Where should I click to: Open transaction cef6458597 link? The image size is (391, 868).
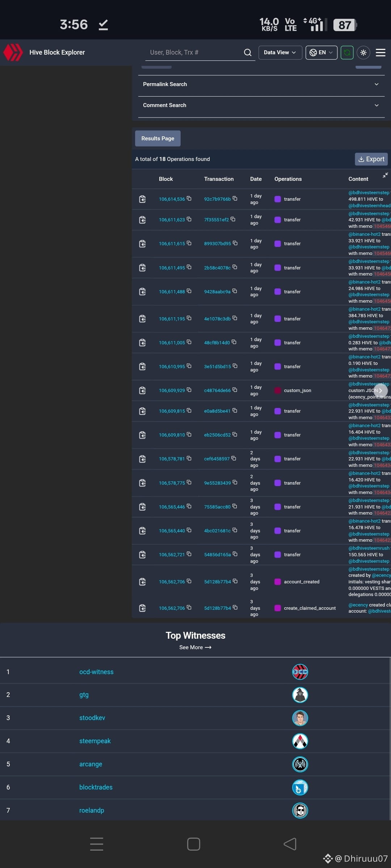tap(217, 459)
